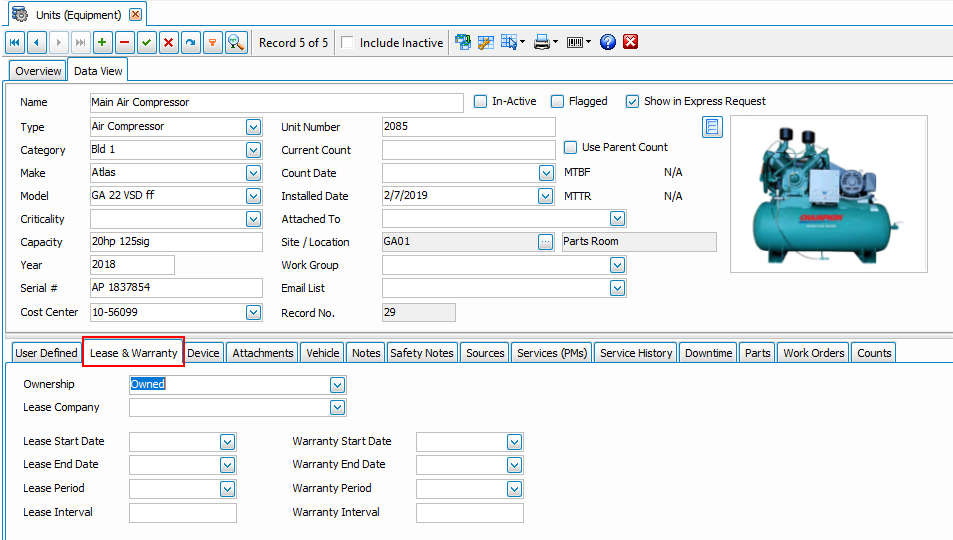Switch to the Overview tab
953x540 pixels.
[38, 71]
